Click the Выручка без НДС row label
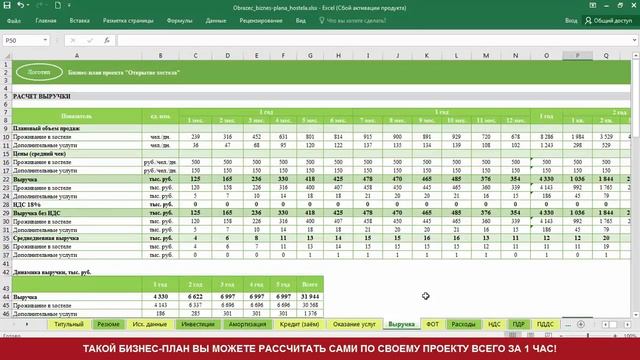The height and width of the screenshot is (360, 640). click(x=37, y=213)
